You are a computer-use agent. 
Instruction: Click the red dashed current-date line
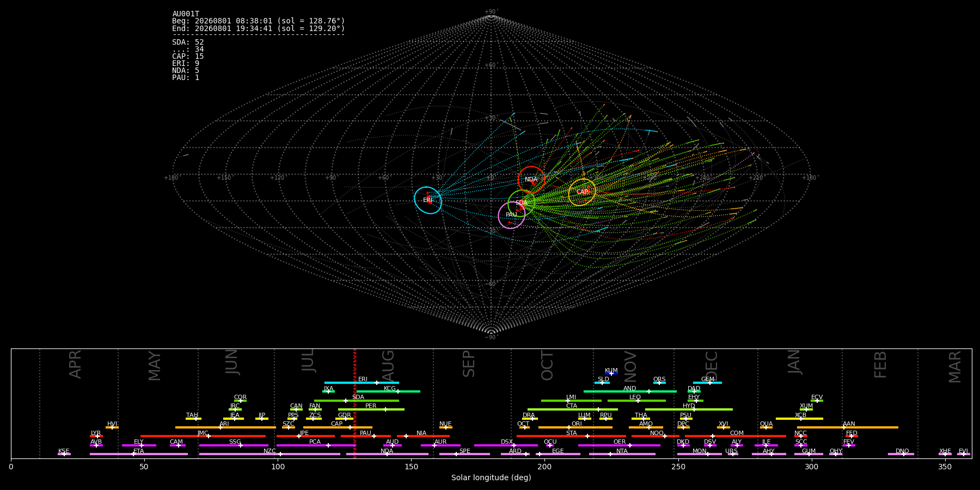tap(354, 403)
